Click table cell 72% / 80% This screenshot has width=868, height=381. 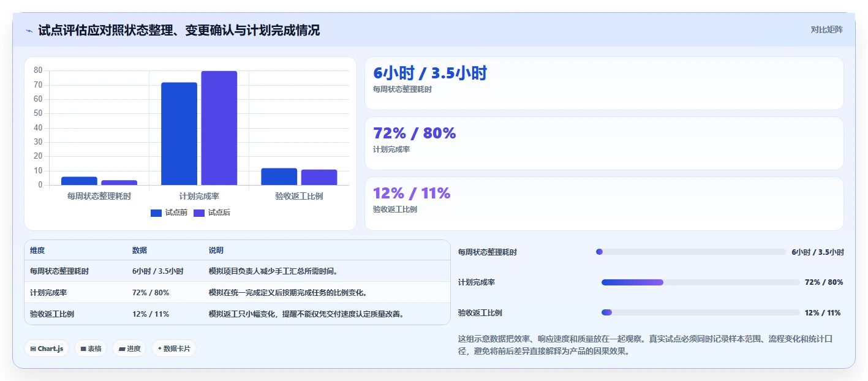pos(151,292)
